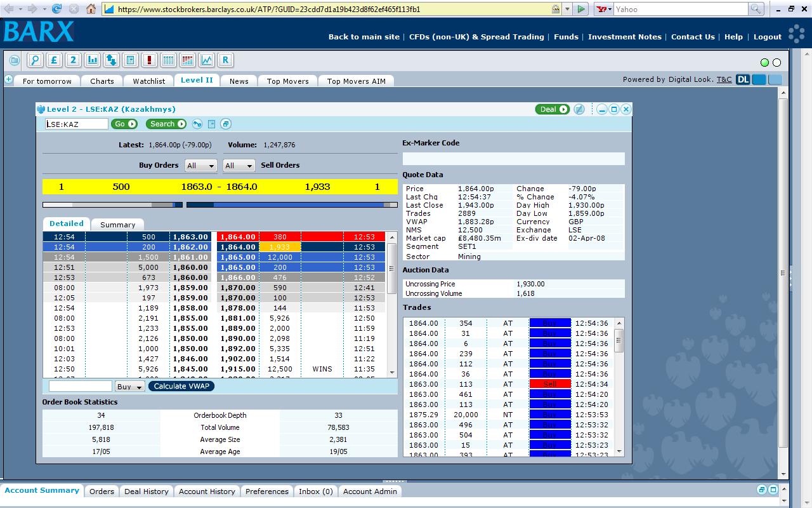
Task: Click the line chart toolbar icon
Action: click(206, 60)
